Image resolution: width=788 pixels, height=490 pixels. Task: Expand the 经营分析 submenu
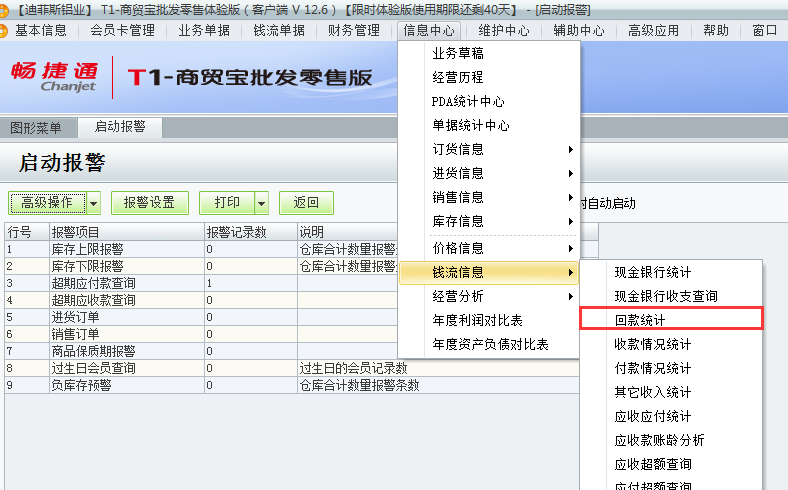(488, 296)
